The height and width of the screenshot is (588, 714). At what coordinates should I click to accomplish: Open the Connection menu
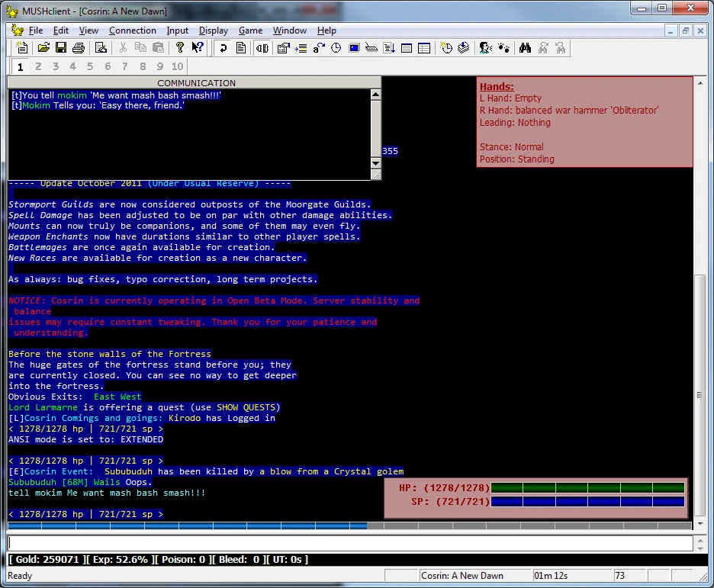pos(132,31)
